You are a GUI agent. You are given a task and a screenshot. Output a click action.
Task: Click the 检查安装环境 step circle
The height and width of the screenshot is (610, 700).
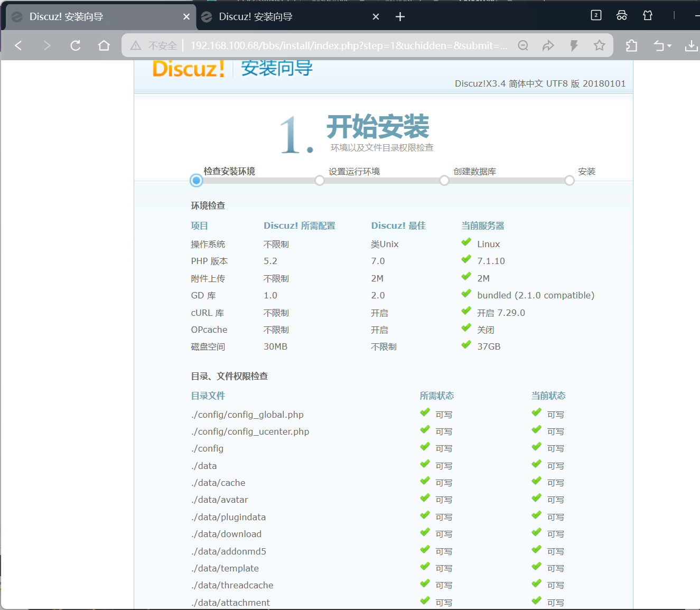(x=197, y=181)
